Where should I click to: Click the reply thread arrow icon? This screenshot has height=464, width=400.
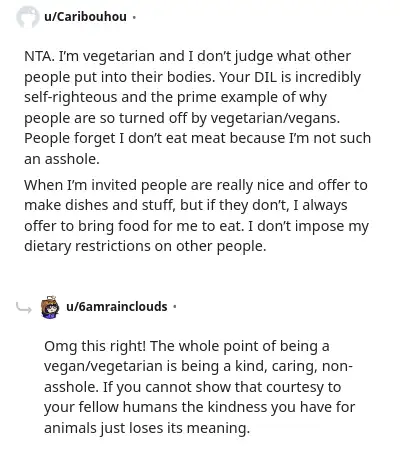coord(24,308)
